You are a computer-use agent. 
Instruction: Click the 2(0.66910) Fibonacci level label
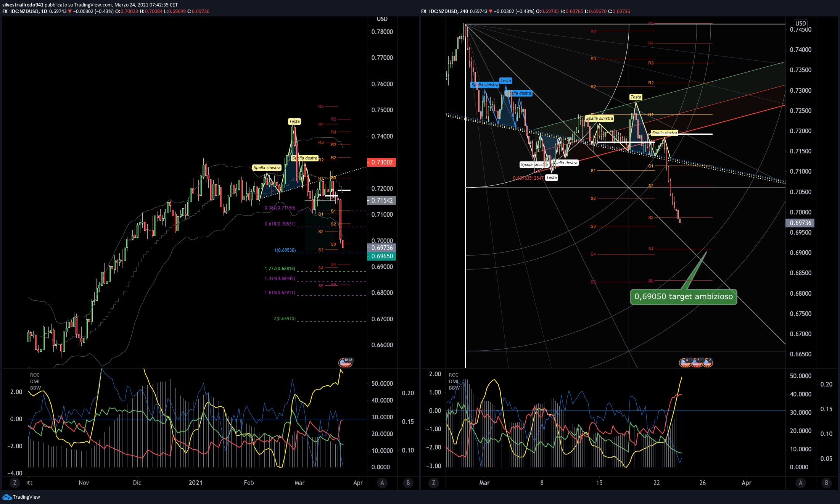(285, 319)
